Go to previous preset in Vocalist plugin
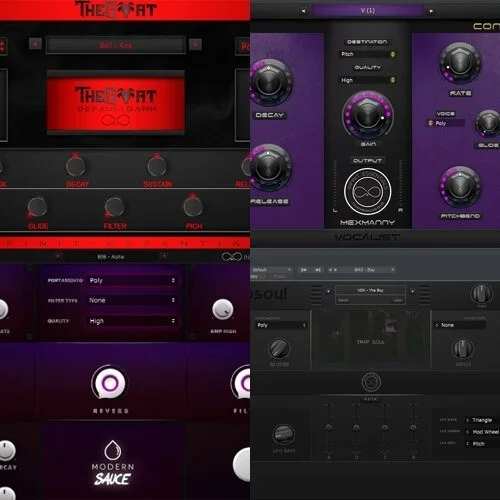Screen dimensions: 500x500 pos(303,11)
